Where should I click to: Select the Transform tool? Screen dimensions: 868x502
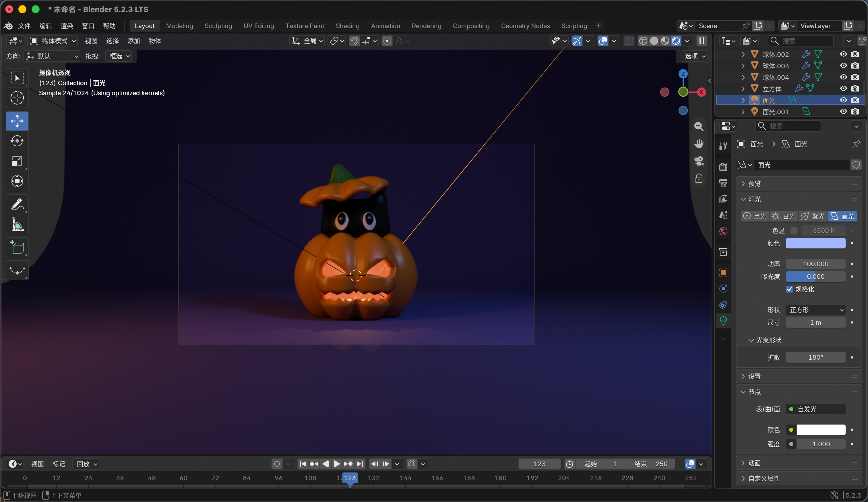(x=17, y=181)
